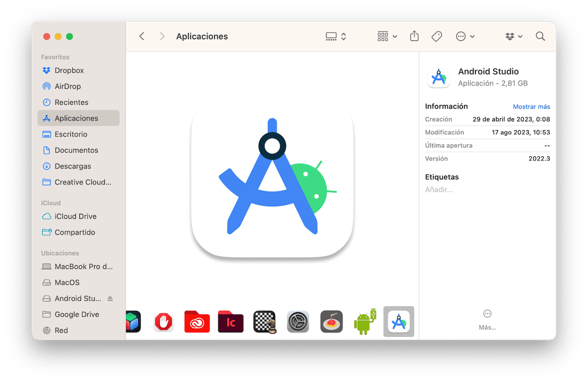Click the tag icon in the toolbar
Screen dimensions: 588x382
pyautogui.click(x=437, y=36)
